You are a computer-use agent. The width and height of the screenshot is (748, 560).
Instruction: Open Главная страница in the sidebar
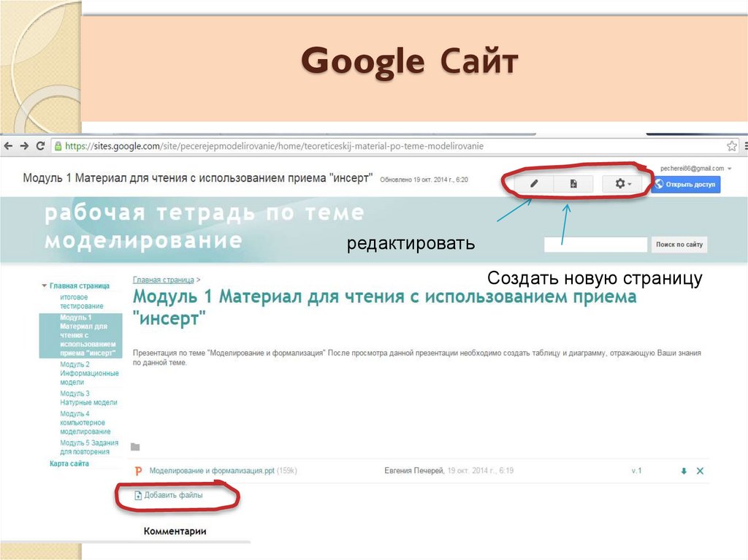80,285
